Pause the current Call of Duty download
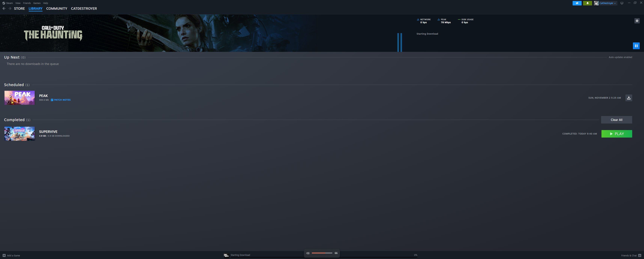Screen dimensions: 644x259 636,46
